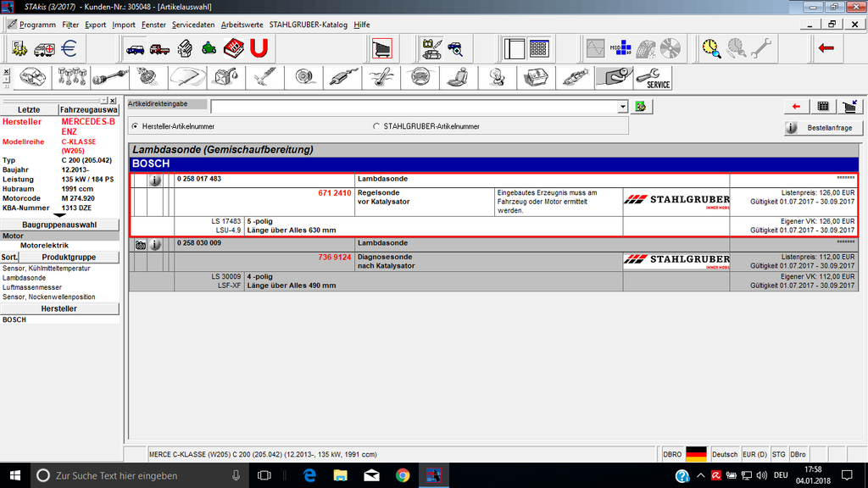
Task: Show info for article 0 258 030 009
Action: coord(155,245)
